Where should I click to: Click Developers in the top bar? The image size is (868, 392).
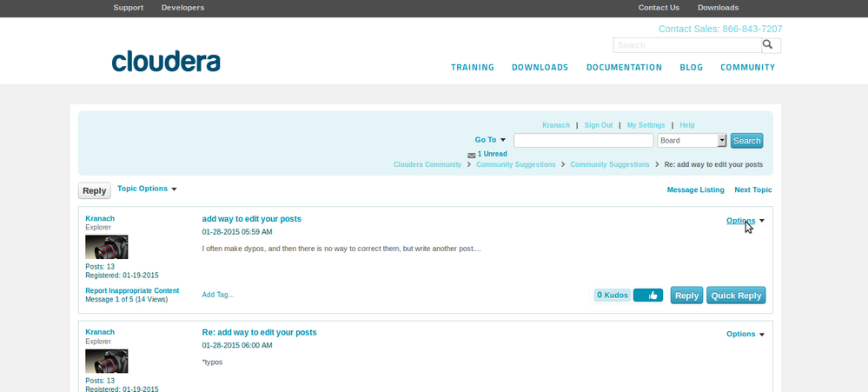click(x=182, y=8)
